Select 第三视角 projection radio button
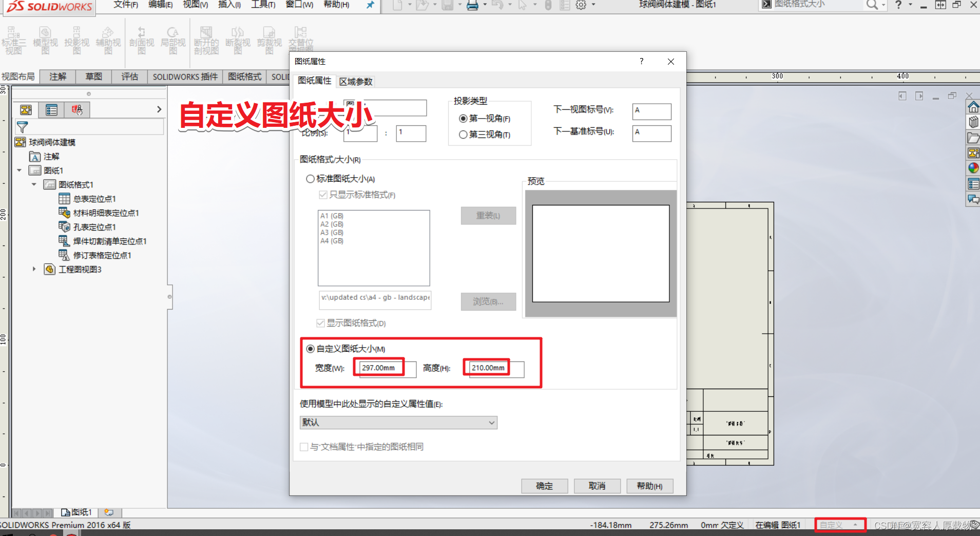This screenshot has width=980, height=536. click(463, 135)
